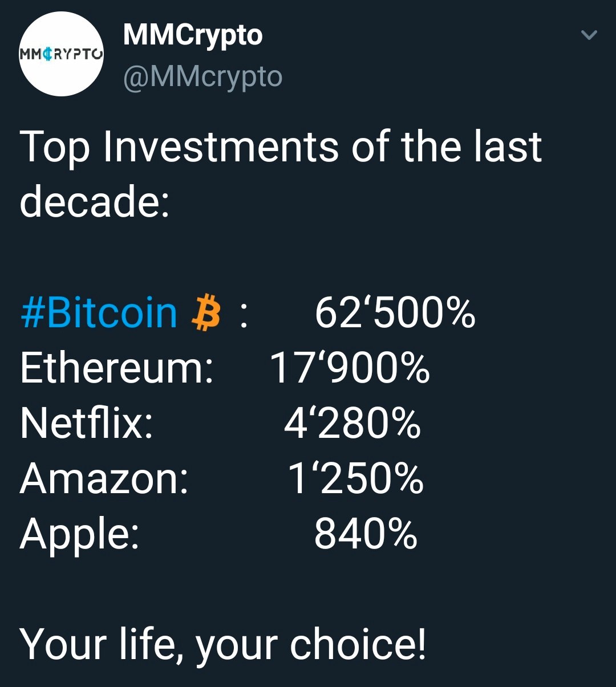The height and width of the screenshot is (687, 616).
Task: Open the MMCrypto display name
Action: pyautogui.click(x=193, y=35)
